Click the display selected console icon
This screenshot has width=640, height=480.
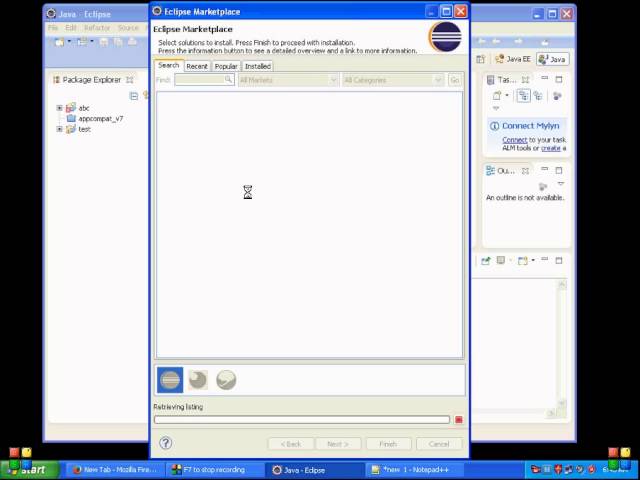(x=501, y=260)
